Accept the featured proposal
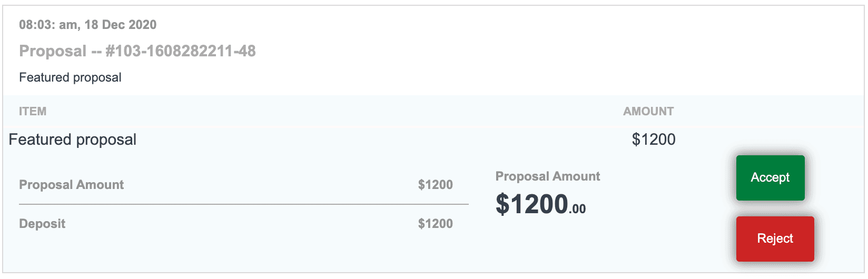The width and height of the screenshot is (868, 279). [770, 178]
